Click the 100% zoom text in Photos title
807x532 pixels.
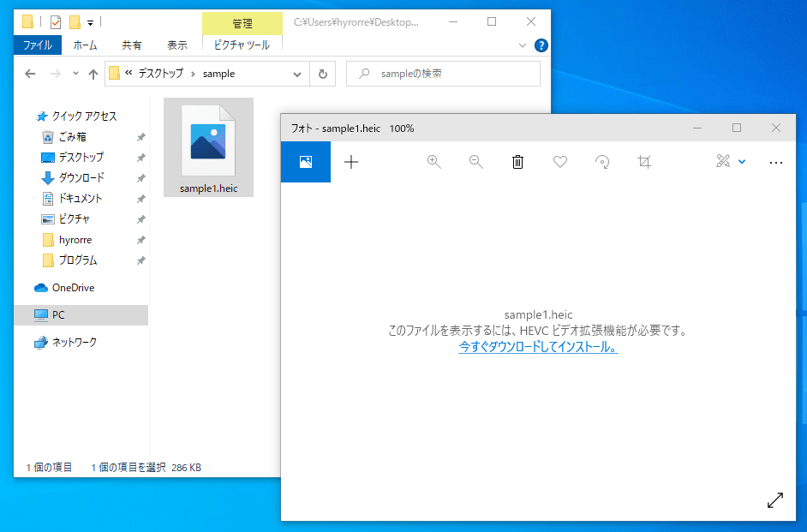[402, 129]
